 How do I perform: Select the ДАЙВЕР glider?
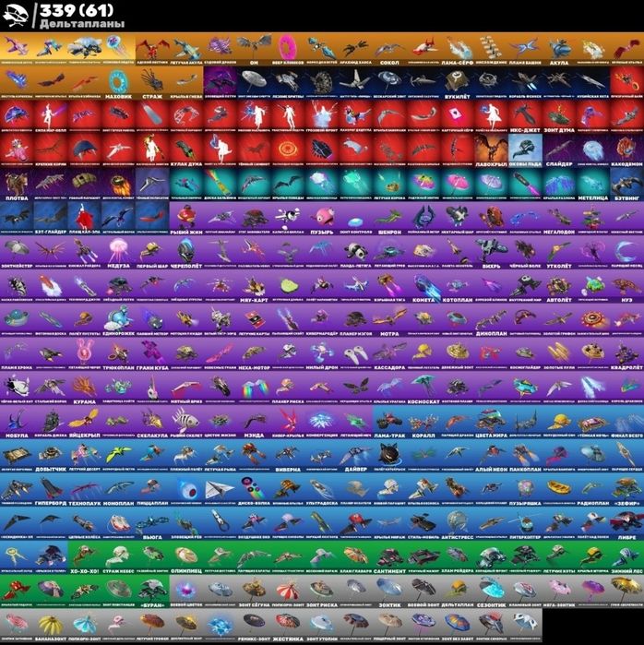pyautogui.click(x=356, y=455)
